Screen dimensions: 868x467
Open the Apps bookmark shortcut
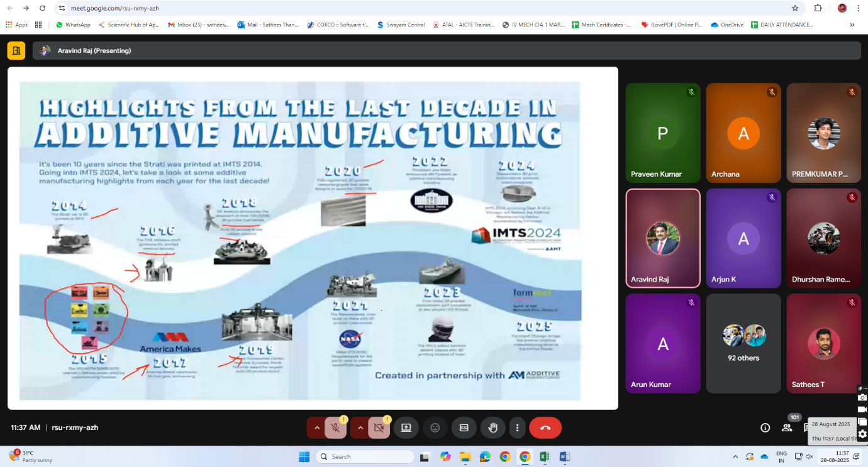16,25
